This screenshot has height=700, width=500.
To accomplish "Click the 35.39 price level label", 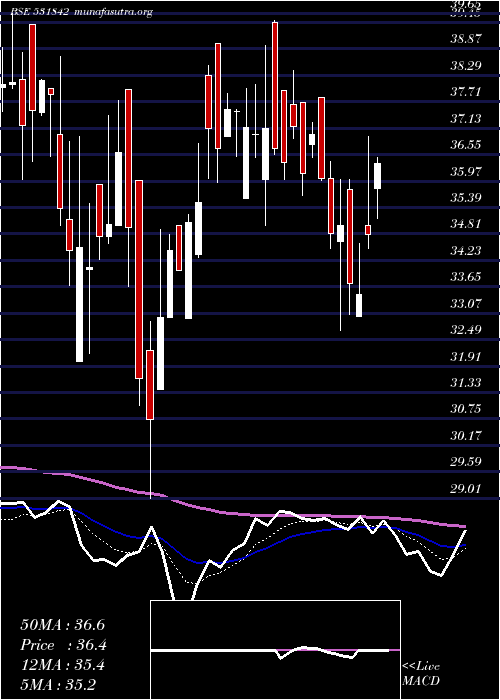I will pyautogui.click(x=466, y=197).
